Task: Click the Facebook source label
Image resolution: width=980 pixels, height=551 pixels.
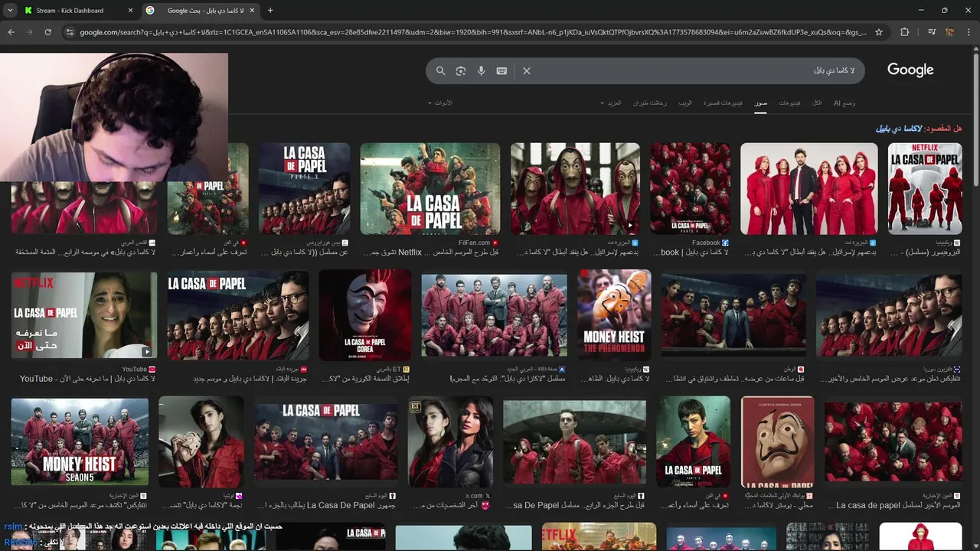Action: point(706,243)
